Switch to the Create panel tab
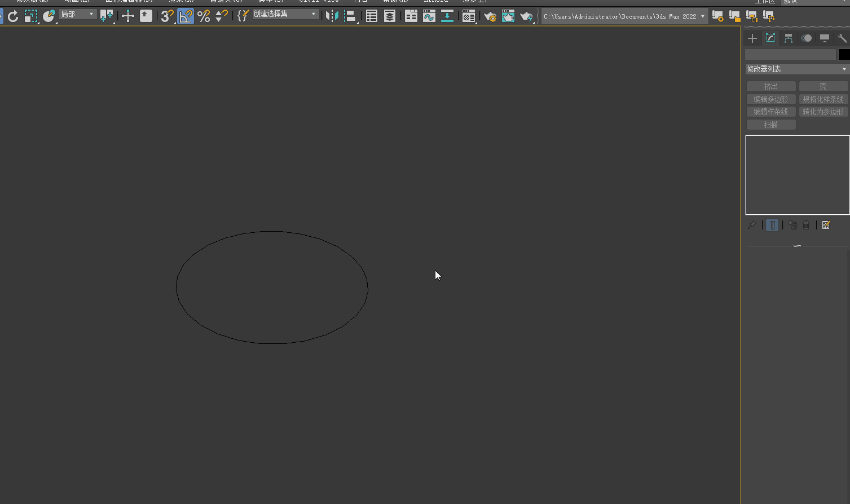 click(752, 38)
